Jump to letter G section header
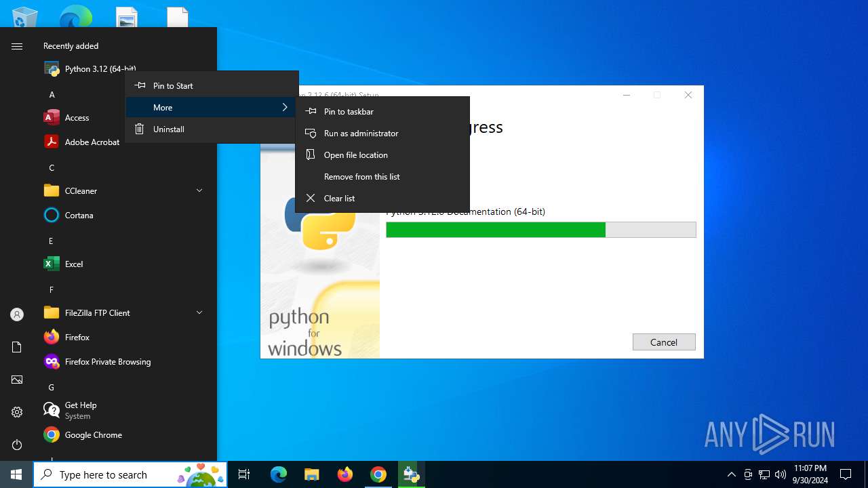The width and height of the screenshot is (868, 488). (x=52, y=388)
